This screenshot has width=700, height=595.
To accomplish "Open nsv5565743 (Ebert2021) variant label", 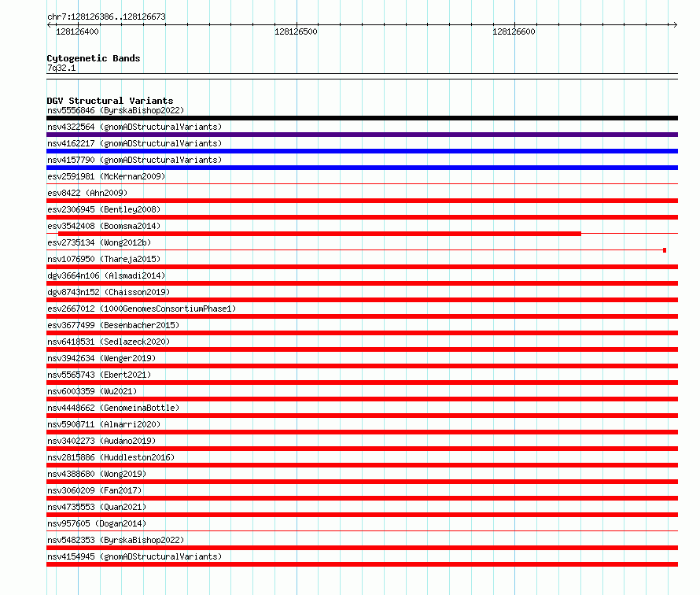I will 99,375.
